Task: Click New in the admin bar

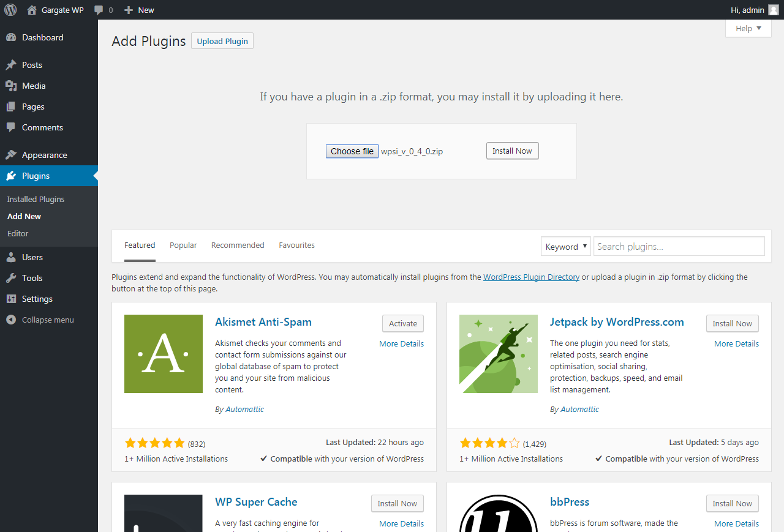Action: (146, 10)
